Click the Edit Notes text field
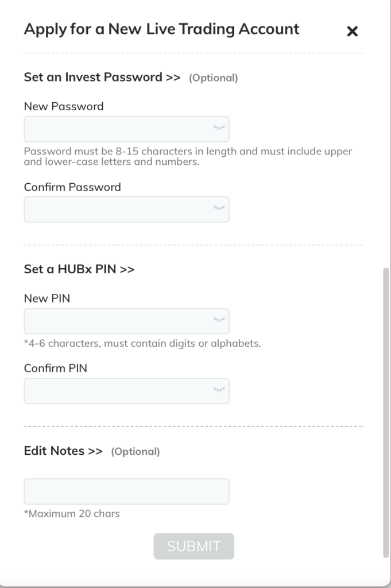This screenshot has width=391, height=588. (127, 492)
